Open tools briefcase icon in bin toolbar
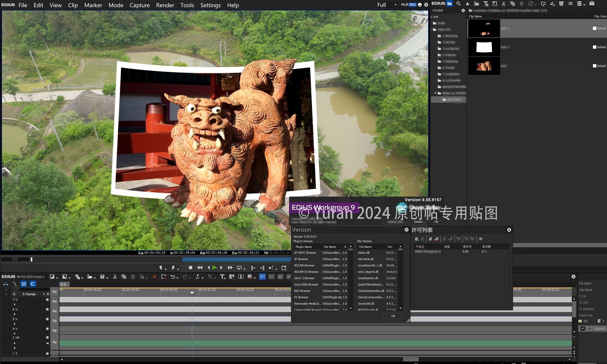Viewport: 607px width, 364px height. click(x=592, y=4)
